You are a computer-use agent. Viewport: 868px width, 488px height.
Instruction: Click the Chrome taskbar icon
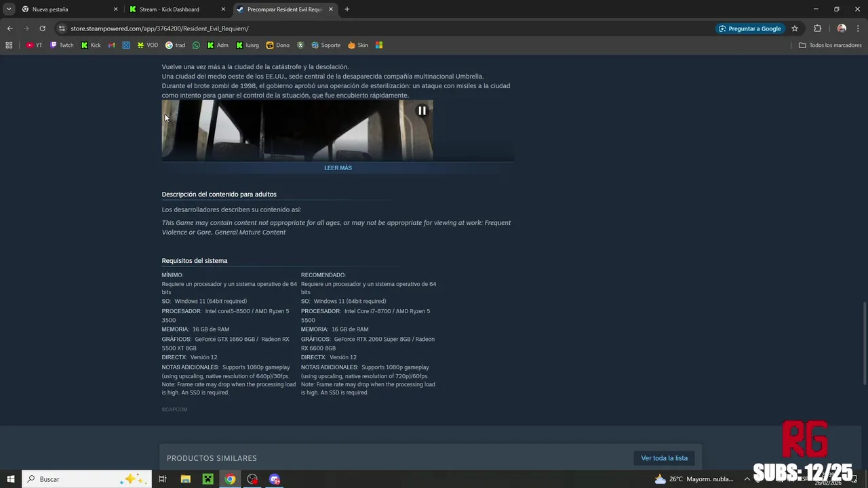point(231,479)
